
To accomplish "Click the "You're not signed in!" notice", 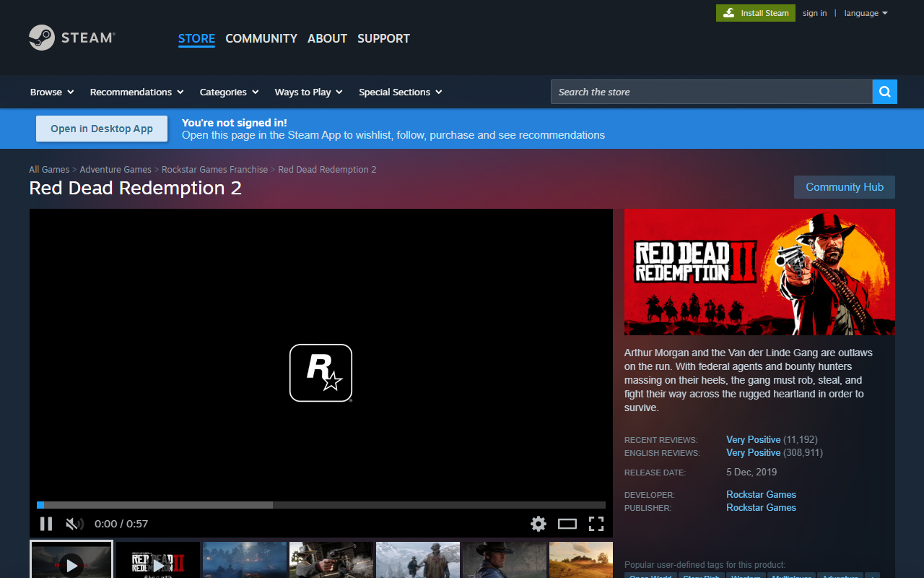I will click(235, 123).
